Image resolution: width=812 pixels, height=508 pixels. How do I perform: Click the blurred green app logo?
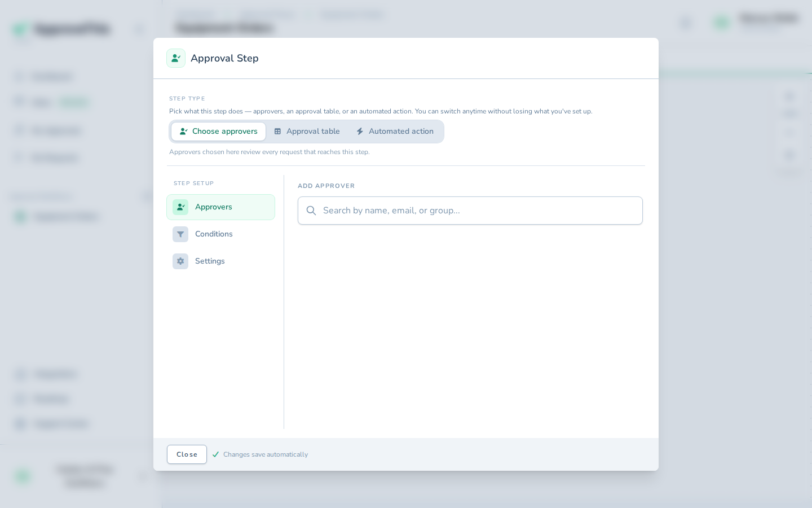tap(20, 29)
